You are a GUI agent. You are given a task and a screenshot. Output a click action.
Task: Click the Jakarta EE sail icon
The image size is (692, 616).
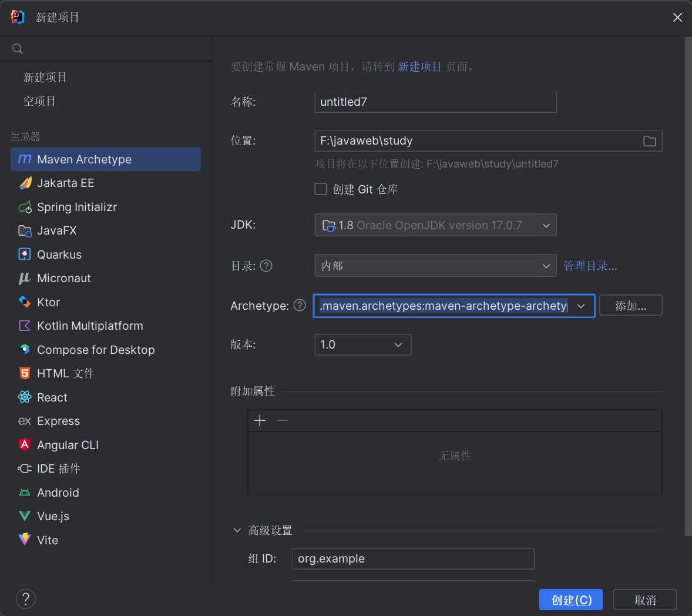[x=25, y=183]
